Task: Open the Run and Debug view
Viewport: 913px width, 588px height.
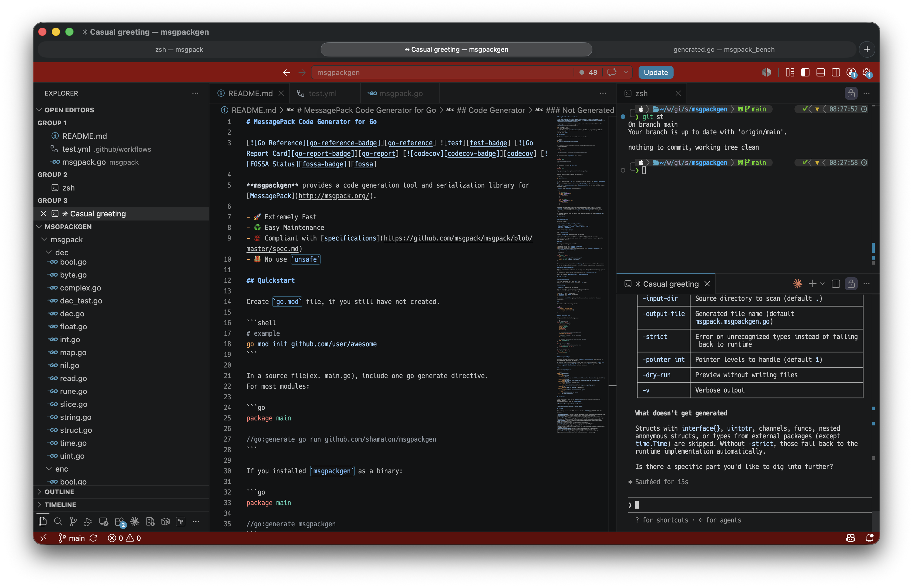Action: tap(88, 522)
